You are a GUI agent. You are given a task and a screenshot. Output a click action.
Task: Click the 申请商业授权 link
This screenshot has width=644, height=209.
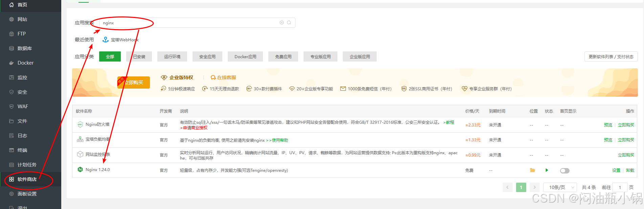194,128
